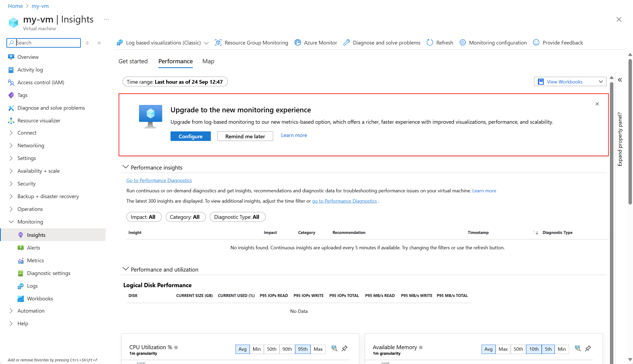Open Monitoring configuration gear
Viewport: 633px width, 364px height.
click(463, 43)
